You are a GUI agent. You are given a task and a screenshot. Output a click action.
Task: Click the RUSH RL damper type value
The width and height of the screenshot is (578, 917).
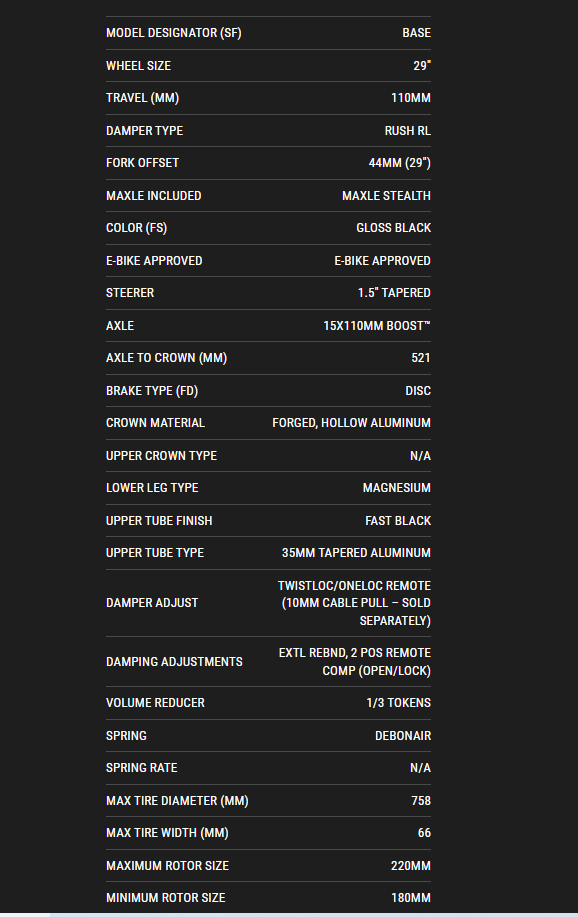point(408,130)
